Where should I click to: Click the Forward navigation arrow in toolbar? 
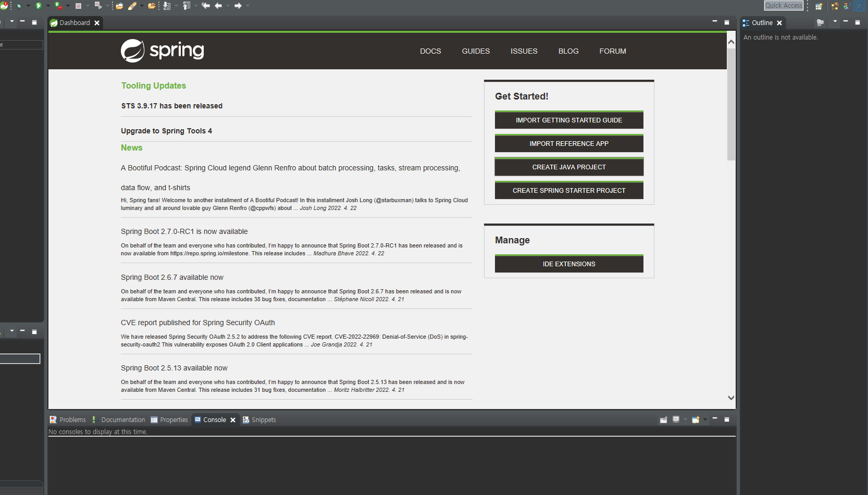click(238, 6)
